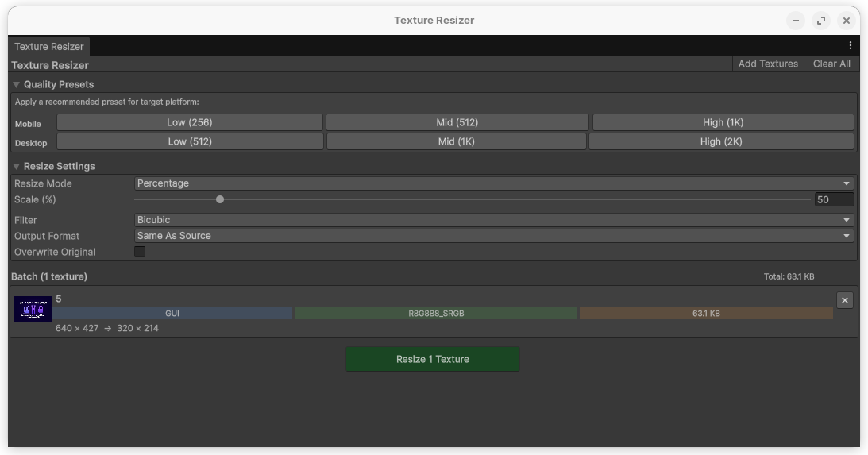Collapse the Quality Presets section
868x455 pixels.
(16, 84)
